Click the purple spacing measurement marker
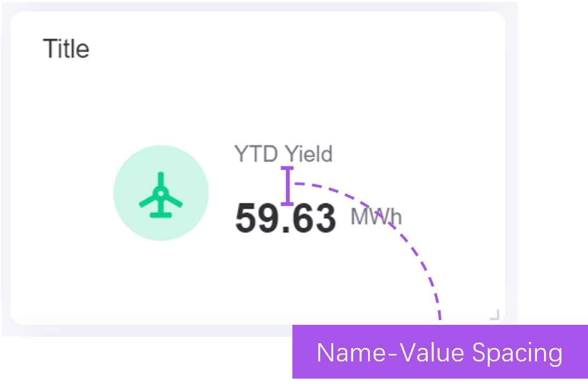Image resolution: width=588 pixels, height=384 pixels. pos(288,186)
